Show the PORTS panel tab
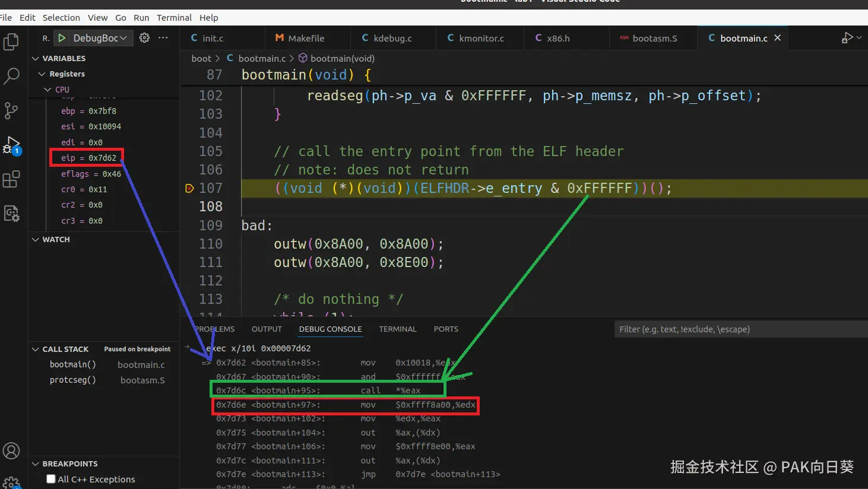868x489 pixels. tap(446, 329)
